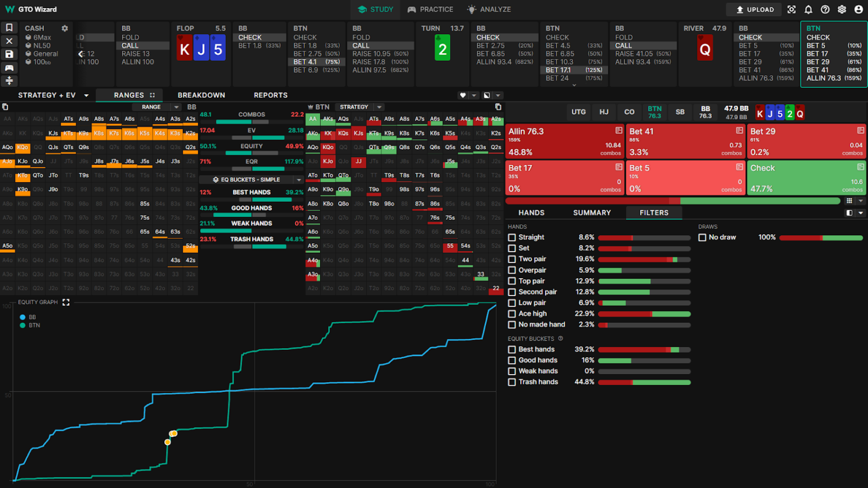868x488 pixels.
Task: Switch to the Breakdown tab
Action: [x=201, y=95]
